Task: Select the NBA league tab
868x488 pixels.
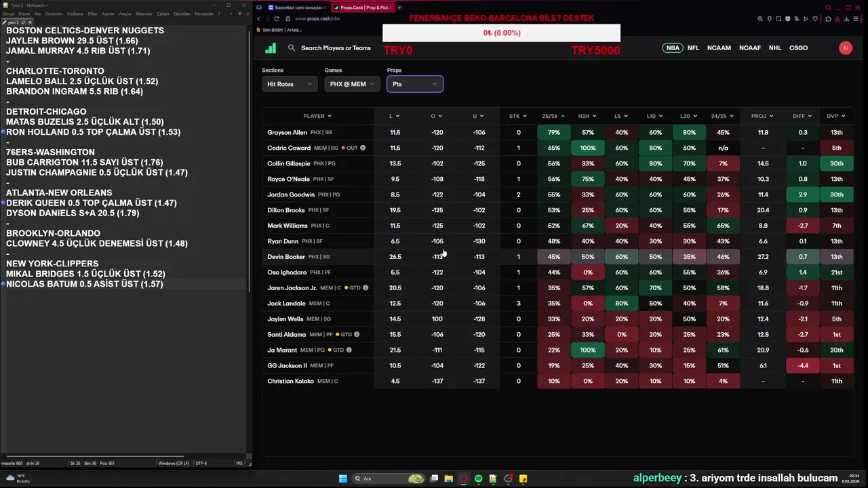Action: (x=673, y=48)
